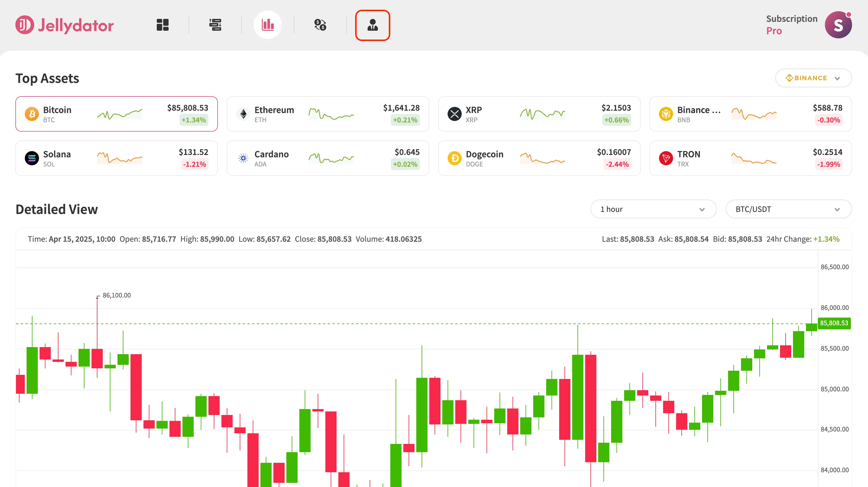This screenshot has height=487, width=868.
Task: Click the Dogecoin sparkline chart
Action: [x=542, y=158]
